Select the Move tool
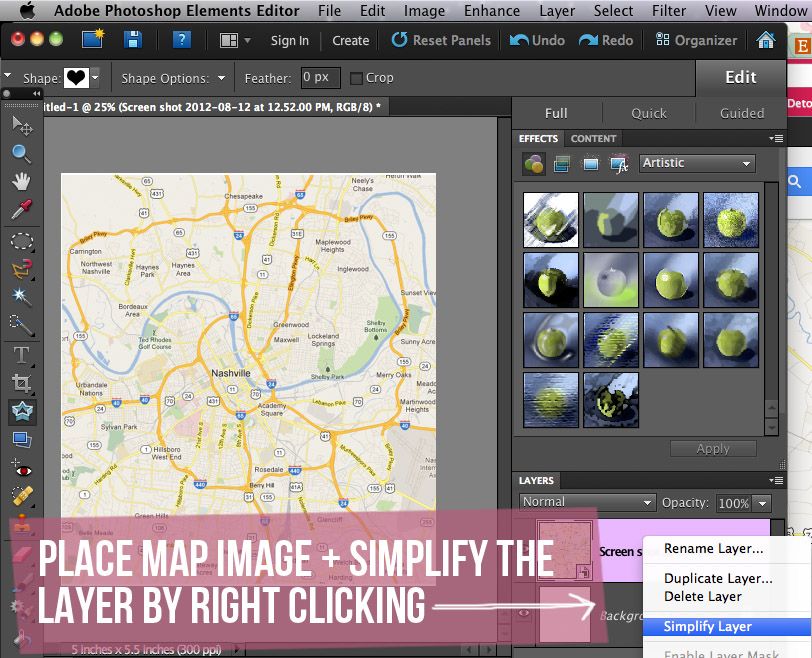The image size is (812, 658). (21, 125)
